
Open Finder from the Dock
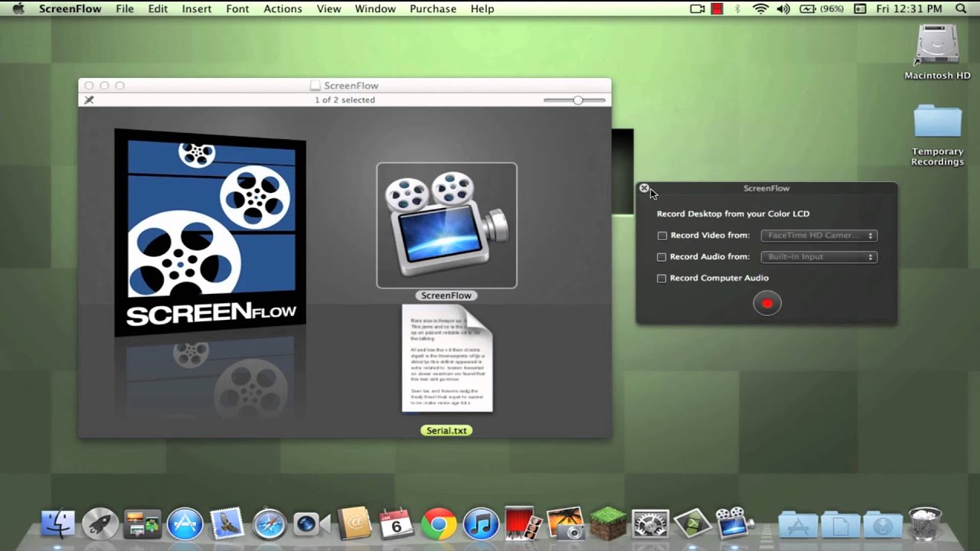(x=58, y=524)
